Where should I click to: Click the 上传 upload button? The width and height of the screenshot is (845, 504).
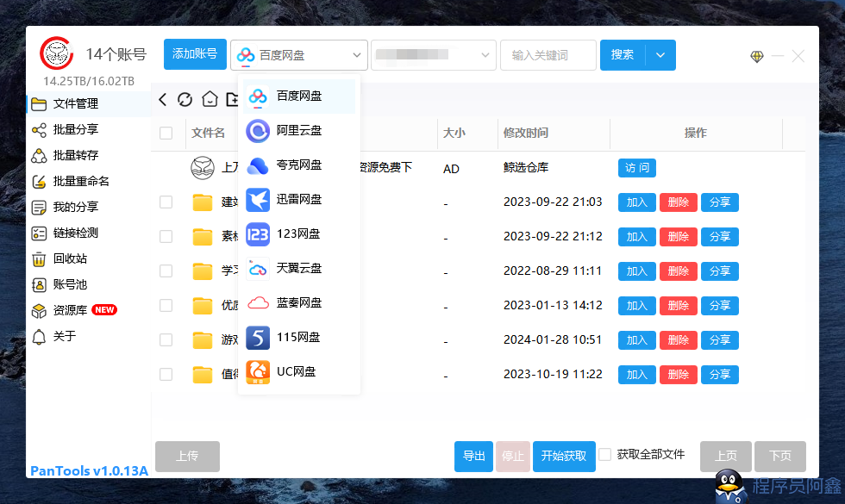click(188, 456)
